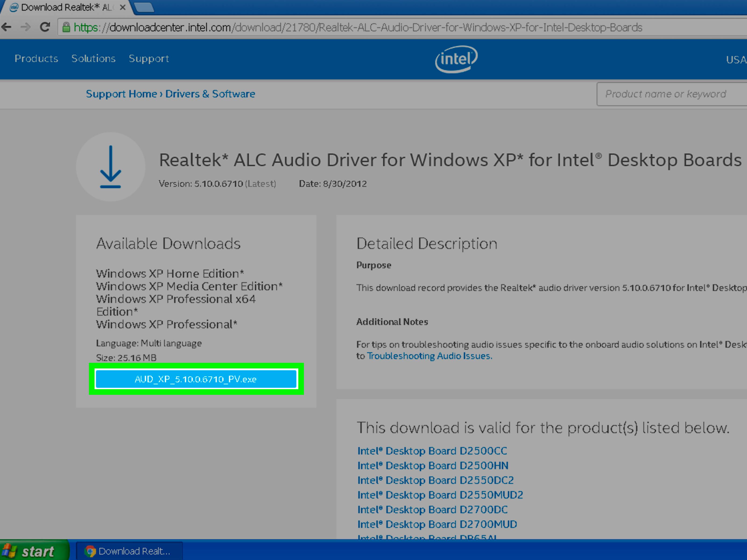The height and width of the screenshot is (560, 747).
Task: Click the Intel logo in the header
Action: (456, 59)
